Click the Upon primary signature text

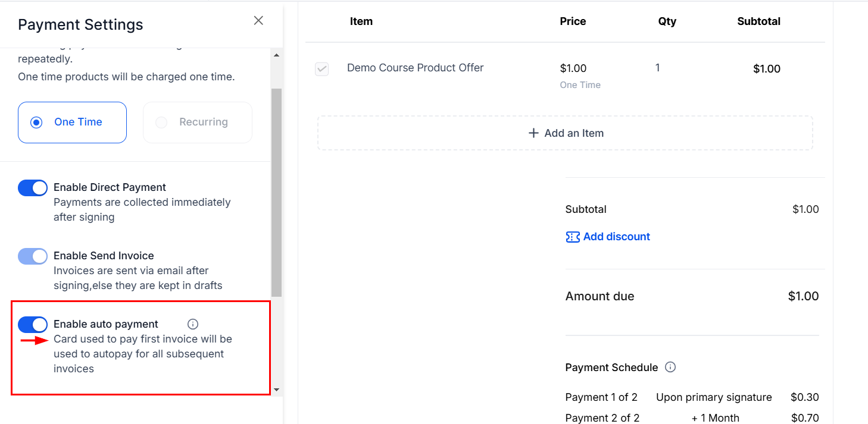[x=714, y=397]
